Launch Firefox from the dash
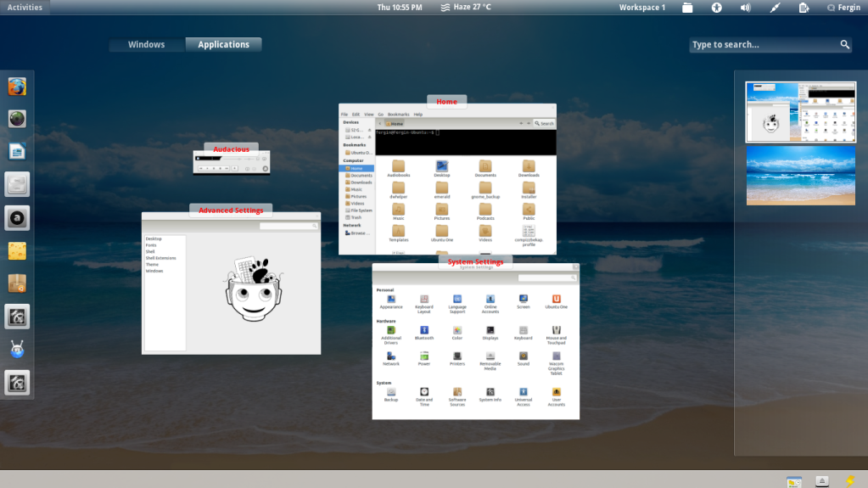The image size is (868, 488). 17,87
